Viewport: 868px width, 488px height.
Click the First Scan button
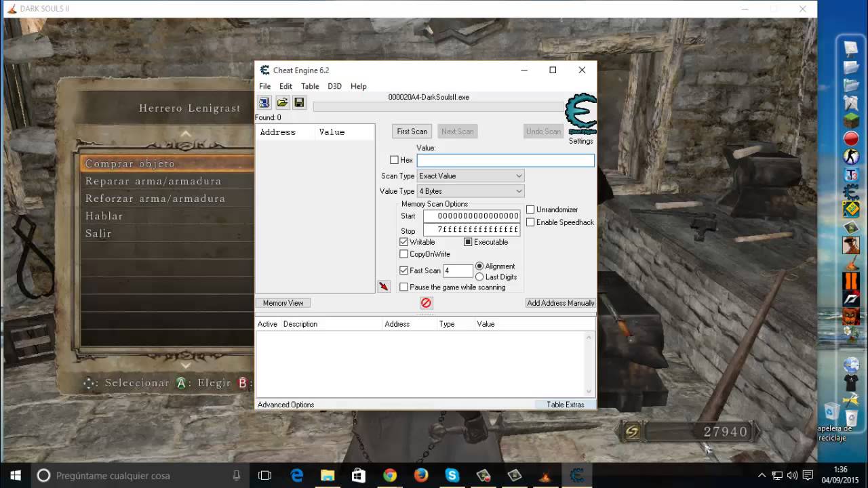pyautogui.click(x=412, y=131)
